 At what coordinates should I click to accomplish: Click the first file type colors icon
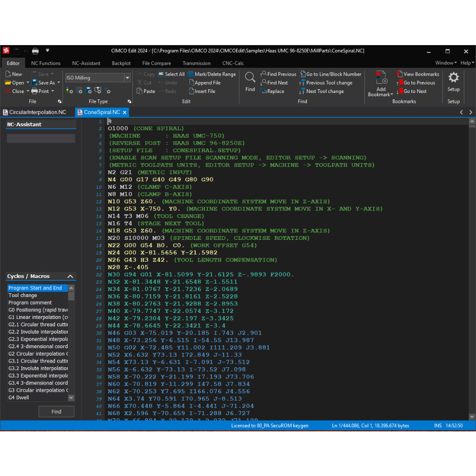70,91
